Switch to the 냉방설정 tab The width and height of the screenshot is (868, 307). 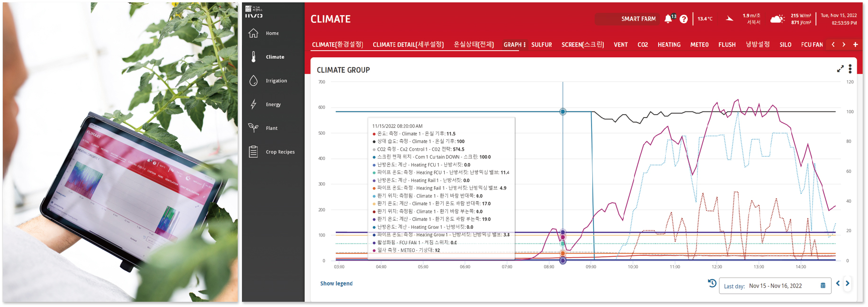coord(758,45)
